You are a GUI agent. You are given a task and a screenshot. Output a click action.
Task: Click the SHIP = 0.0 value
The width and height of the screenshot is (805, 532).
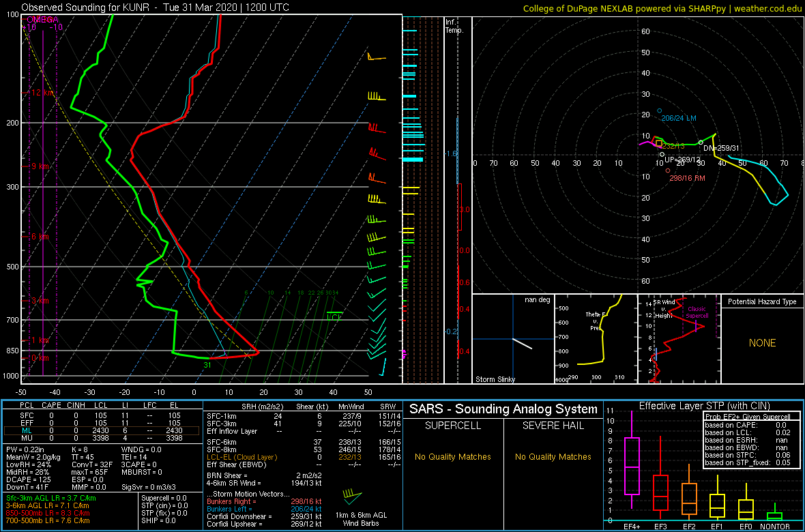159,520
